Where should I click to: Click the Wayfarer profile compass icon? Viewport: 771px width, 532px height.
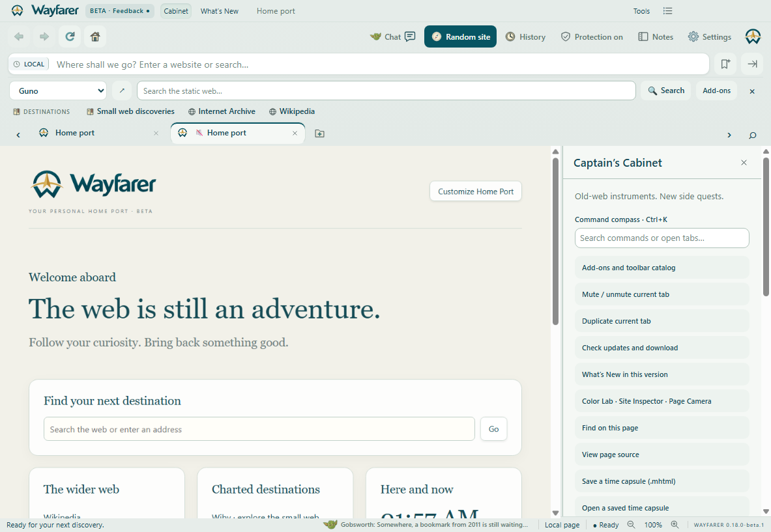[x=753, y=37]
